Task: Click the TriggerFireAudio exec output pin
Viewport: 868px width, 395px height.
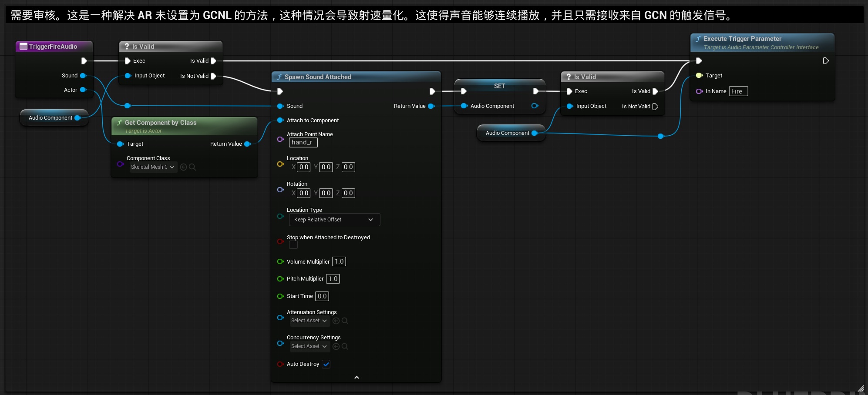Action: click(84, 61)
